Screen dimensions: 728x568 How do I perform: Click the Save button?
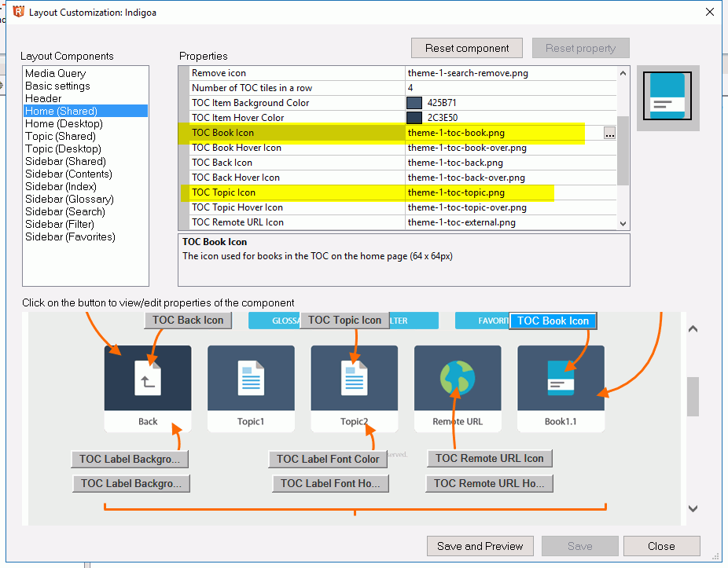(580, 546)
